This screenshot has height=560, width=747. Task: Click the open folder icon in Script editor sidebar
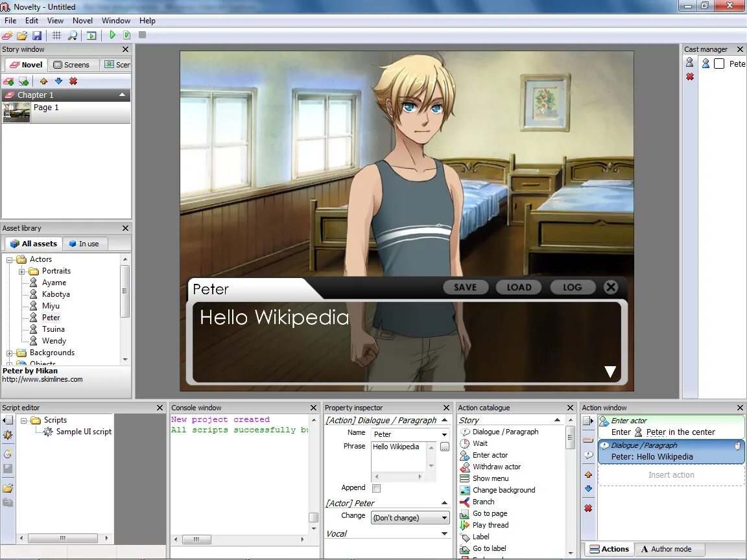[x=8, y=488]
